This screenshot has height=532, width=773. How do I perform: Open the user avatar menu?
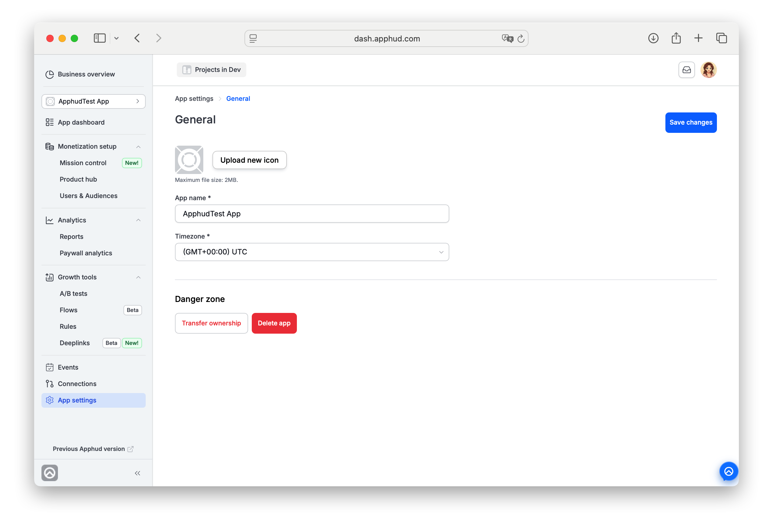pyautogui.click(x=708, y=70)
